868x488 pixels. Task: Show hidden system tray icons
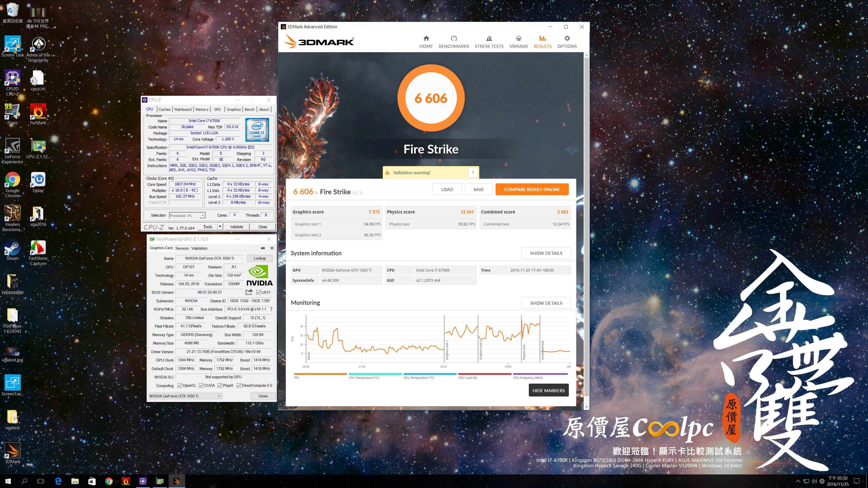(797, 481)
